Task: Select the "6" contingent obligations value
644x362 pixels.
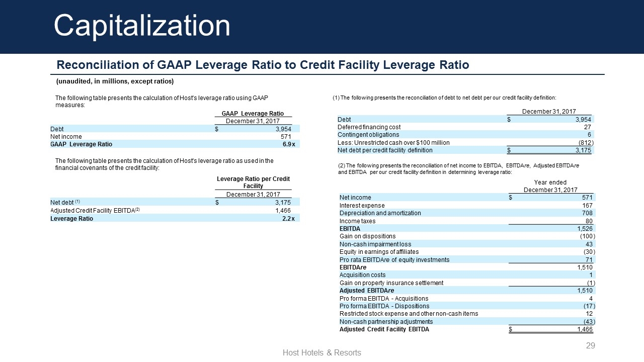Action: [x=589, y=134]
